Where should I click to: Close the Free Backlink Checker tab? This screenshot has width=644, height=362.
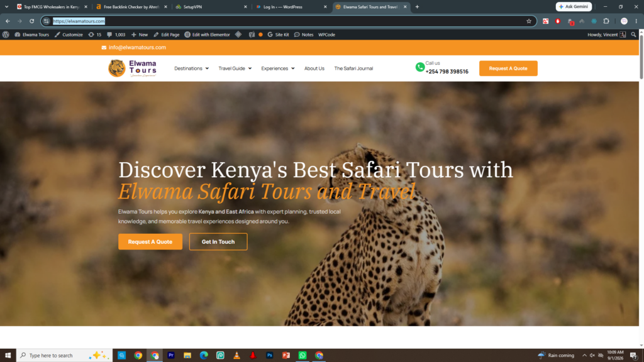coord(165,6)
